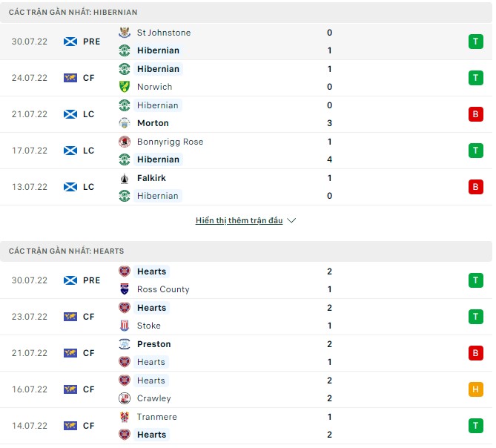Click the Morton club crest icon
Viewport: 496px width, 448px height.
(x=125, y=123)
